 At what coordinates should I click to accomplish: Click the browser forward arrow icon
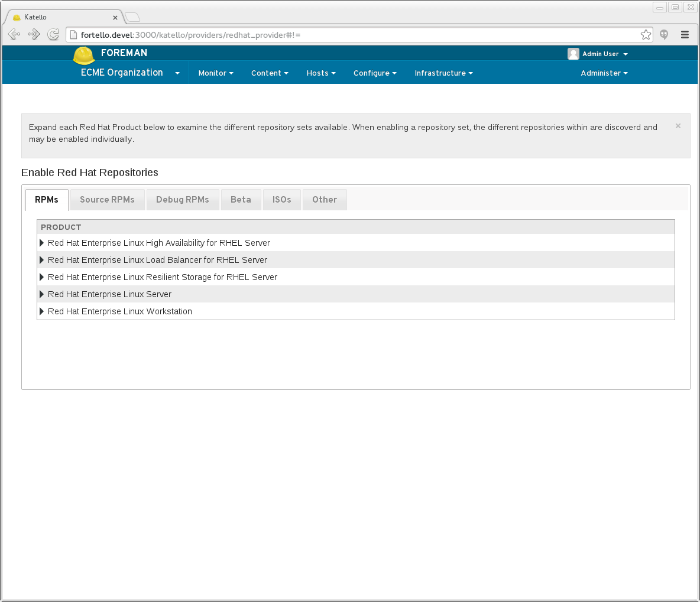pyautogui.click(x=34, y=34)
